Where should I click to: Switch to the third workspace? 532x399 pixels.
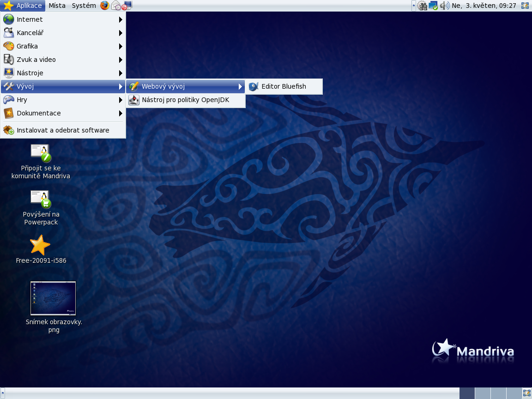498,393
